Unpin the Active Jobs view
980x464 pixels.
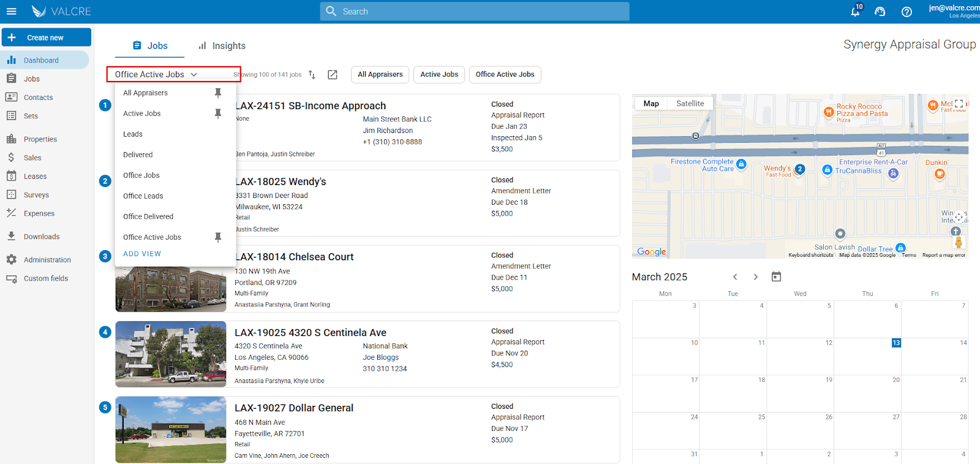(x=218, y=113)
